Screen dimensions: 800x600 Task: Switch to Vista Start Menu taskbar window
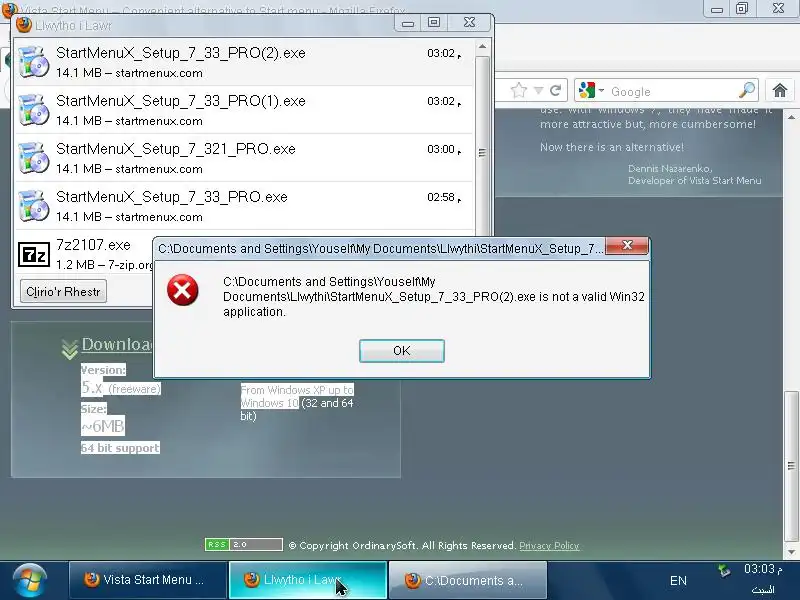[x=148, y=580]
